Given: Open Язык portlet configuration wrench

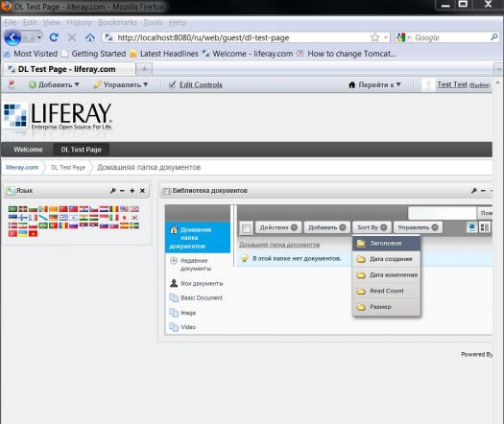Looking at the screenshot, I should pyautogui.click(x=113, y=191).
